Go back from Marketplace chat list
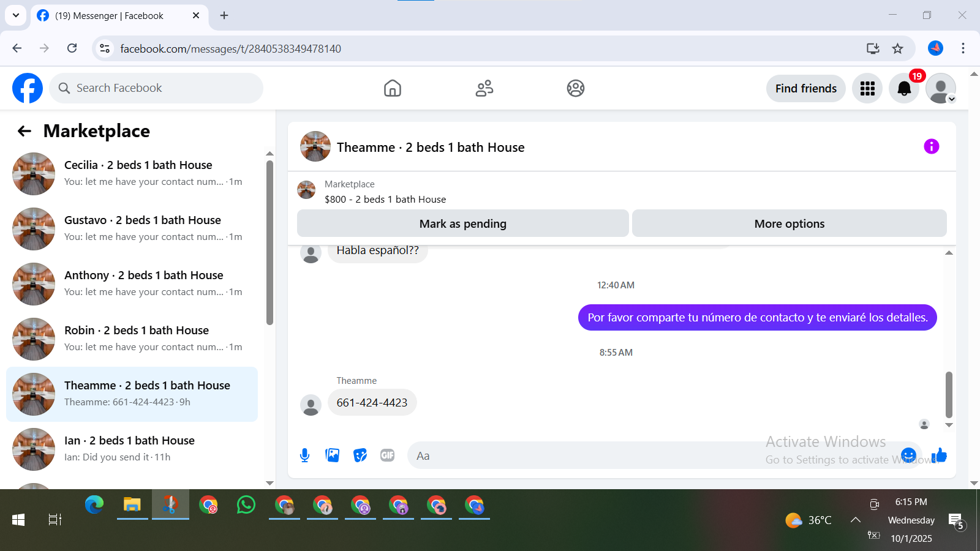 point(24,131)
